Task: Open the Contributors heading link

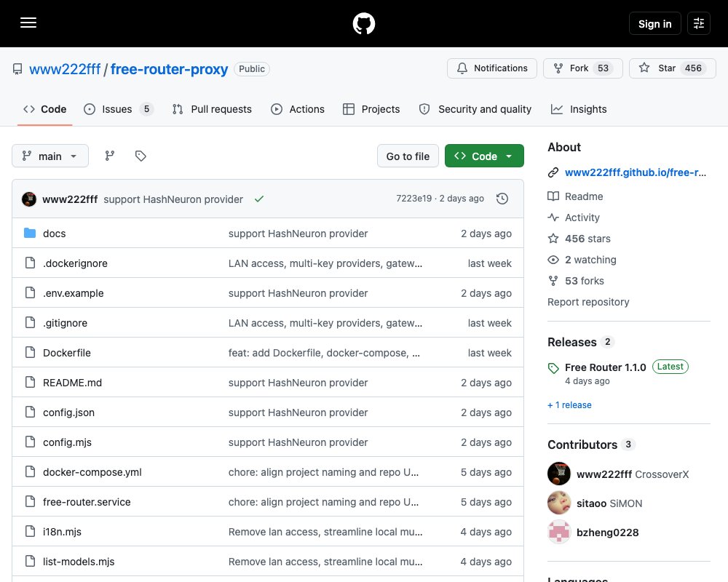Action: (591, 445)
